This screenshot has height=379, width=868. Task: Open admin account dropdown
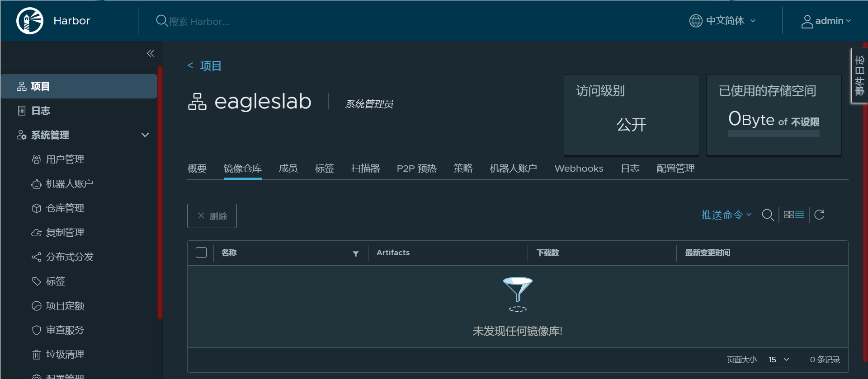point(826,21)
